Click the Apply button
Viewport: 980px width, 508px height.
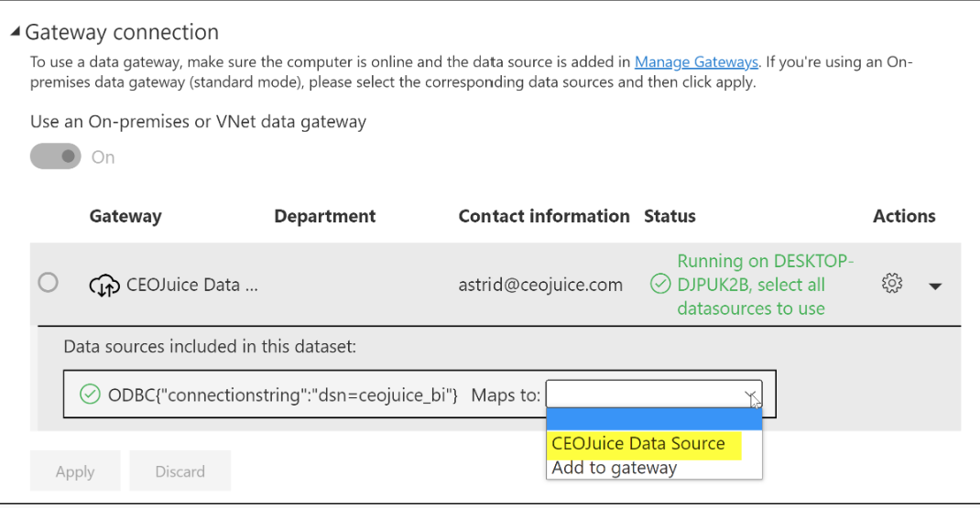point(75,471)
